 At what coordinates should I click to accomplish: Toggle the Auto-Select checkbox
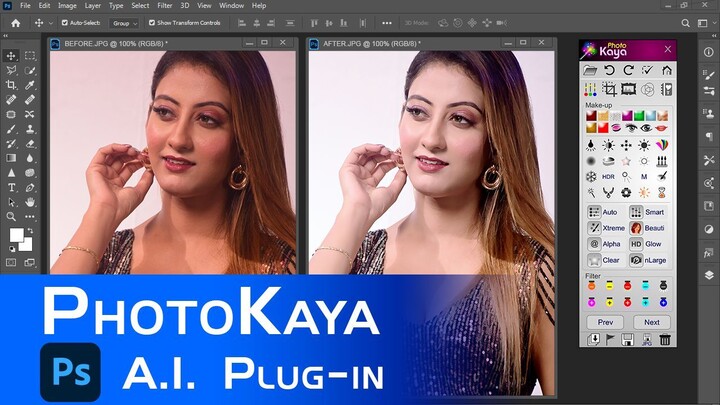pyautogui.click(x=65, y=22)
